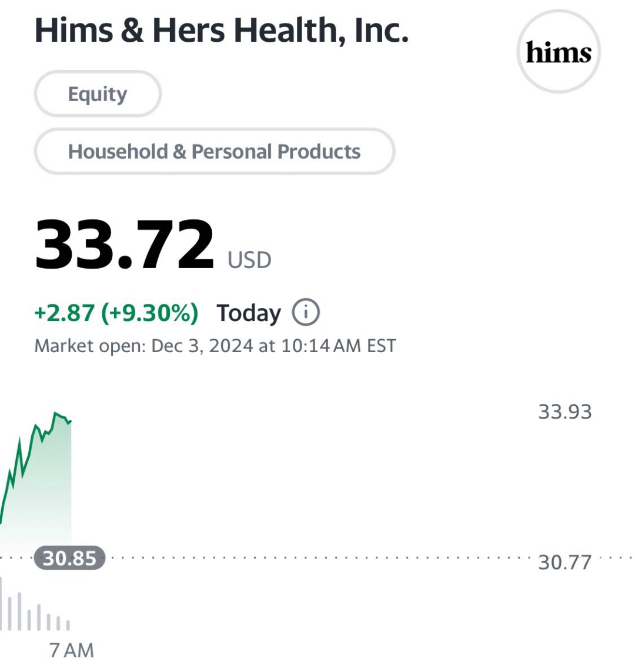Viewport: 635px width, 672px height.
Task: Tap the 33.72 current price
Action: tap(124, 245)
